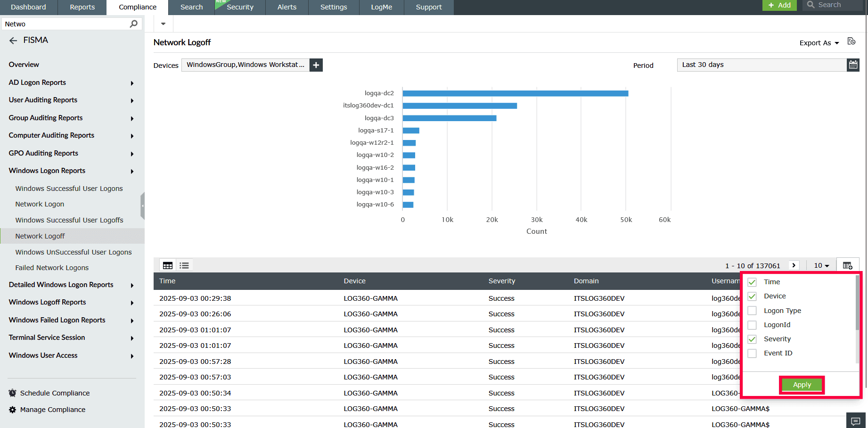The width and height of the screenshot is (868, 428).
Task: Switch to the Dashboard tab
Action: (x=28, y=7)
